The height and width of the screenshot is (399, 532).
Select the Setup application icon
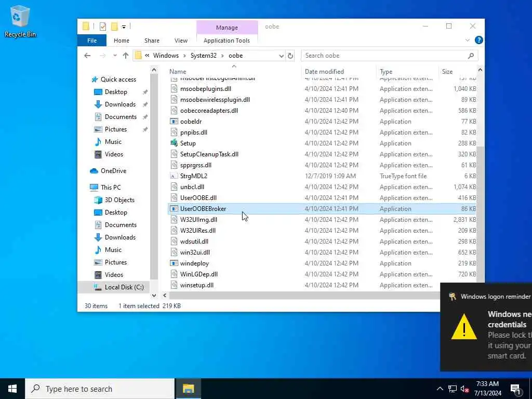pyautogui.click(x=174, y=143)
